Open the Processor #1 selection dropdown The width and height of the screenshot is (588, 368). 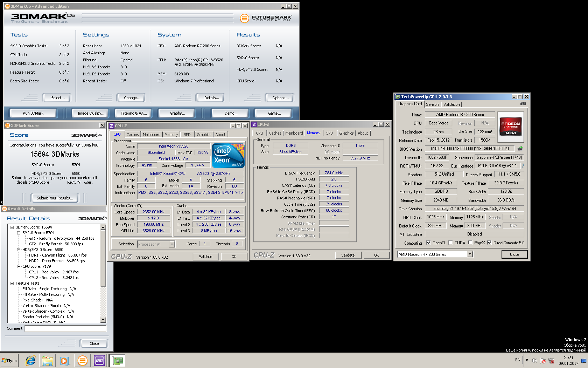(172, 244)
